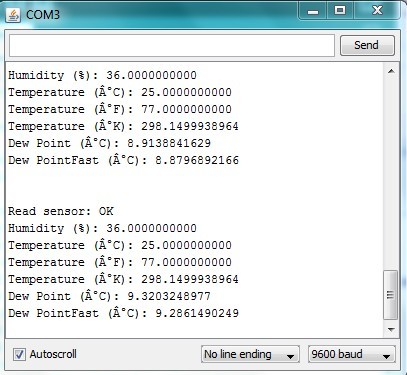Click the last Dew PointFast output line

point(123,313)
